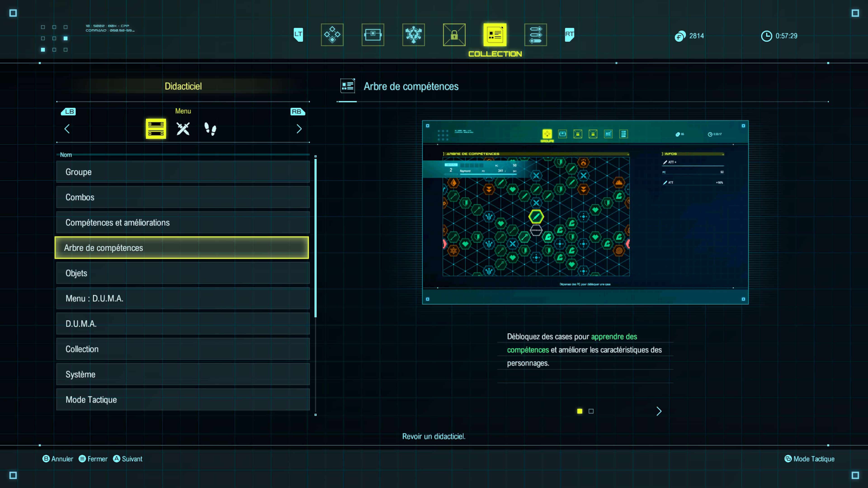
Task: Open the Système tutorial entry
Action: [183, 374]
